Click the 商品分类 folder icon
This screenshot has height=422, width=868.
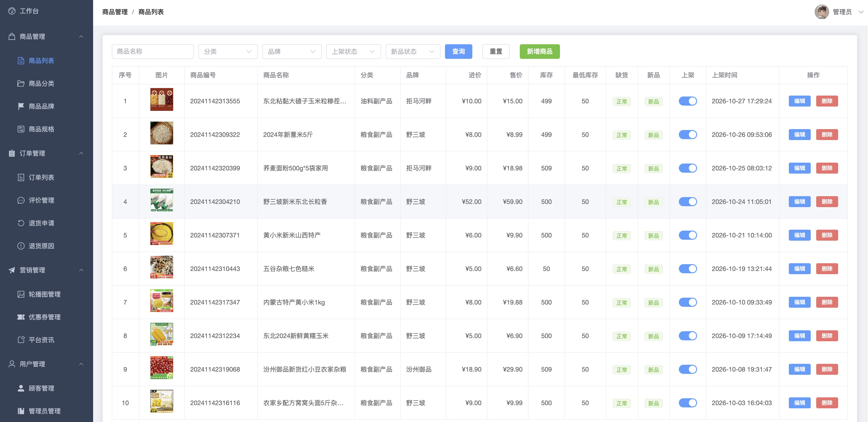pos(21,83)
